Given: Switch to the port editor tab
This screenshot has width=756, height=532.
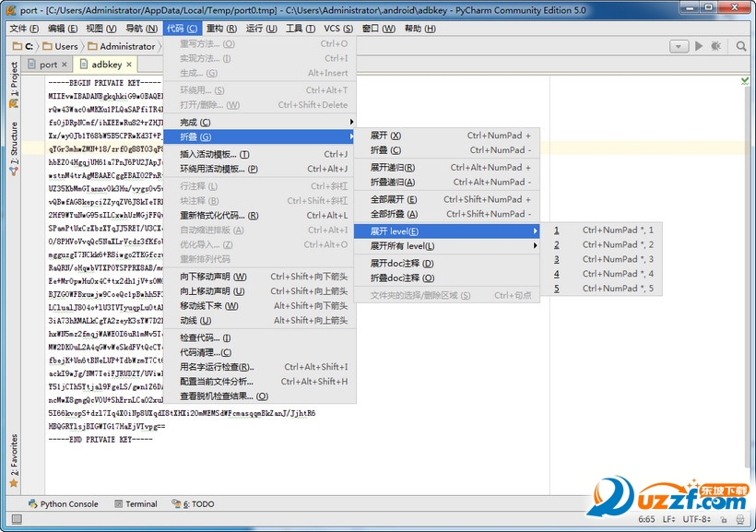Looking at the screenshot, I should pyautogui.click(x=48, y=65).
